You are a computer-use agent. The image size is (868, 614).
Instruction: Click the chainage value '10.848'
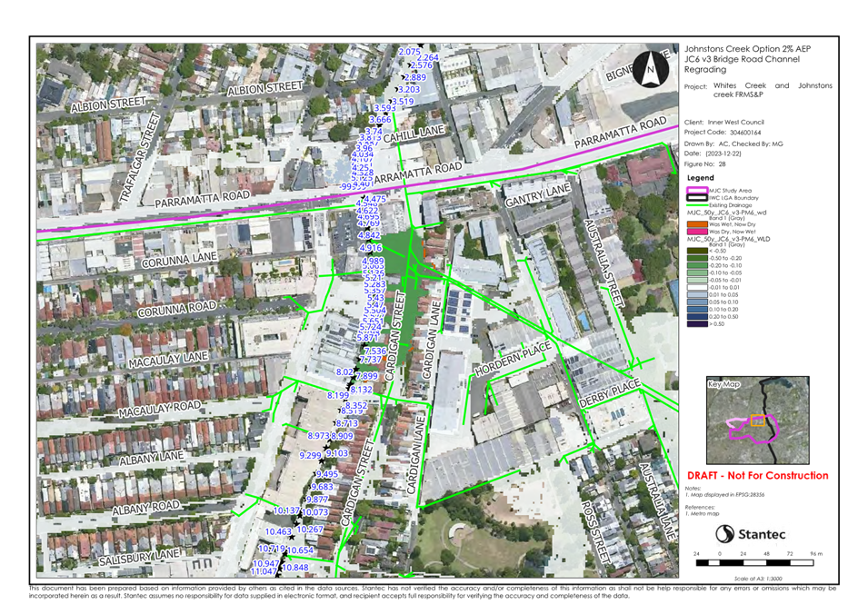click(295, 568)
